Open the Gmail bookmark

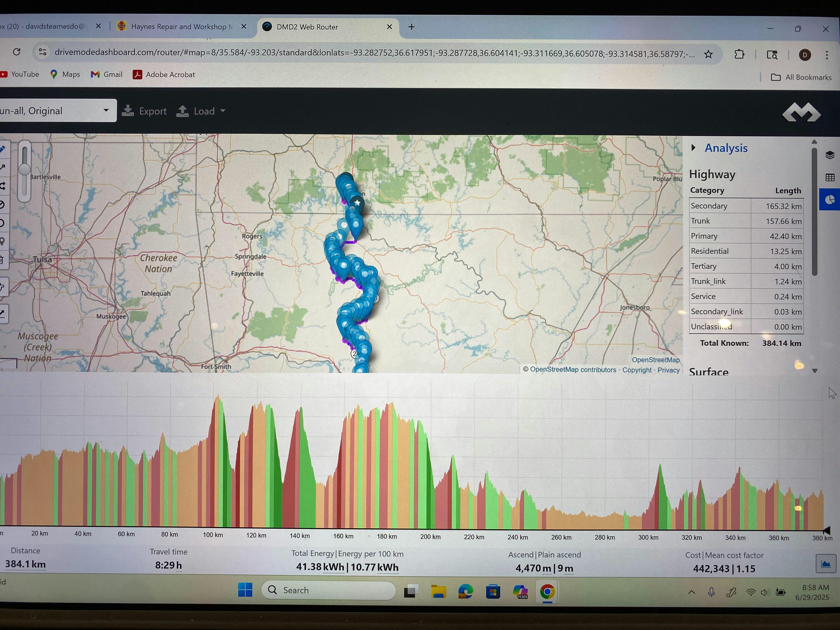point(107,74)
